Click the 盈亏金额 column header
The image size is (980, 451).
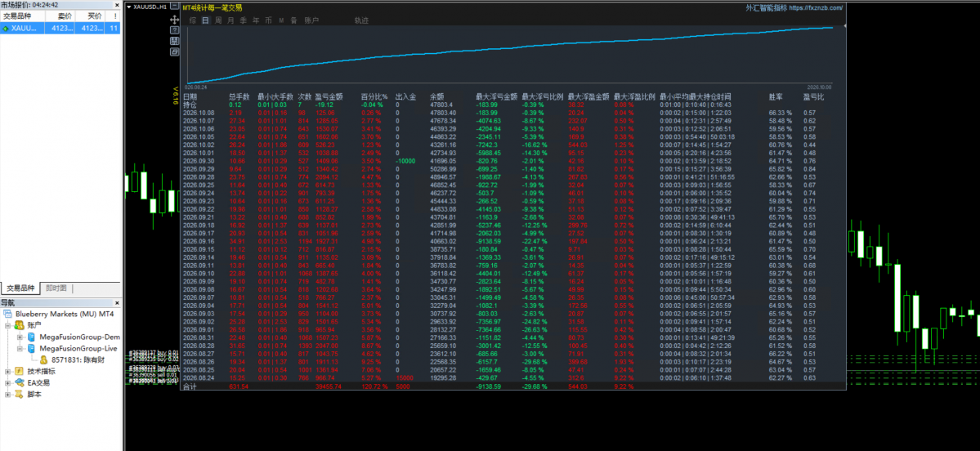click(329, 97)
